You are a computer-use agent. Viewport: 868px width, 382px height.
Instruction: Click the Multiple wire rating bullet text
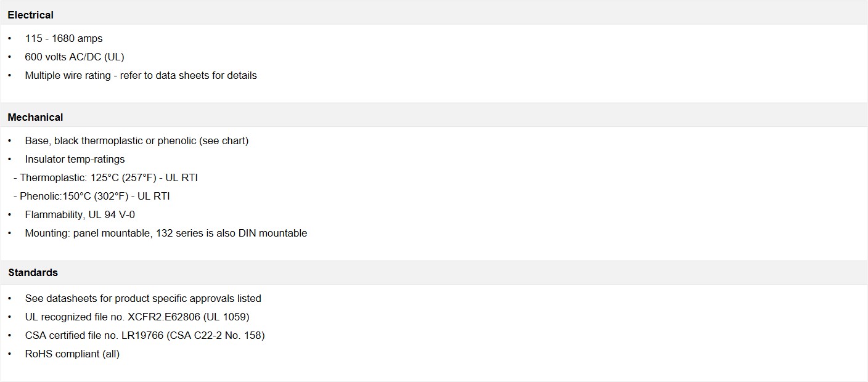(x=141, y=75)
